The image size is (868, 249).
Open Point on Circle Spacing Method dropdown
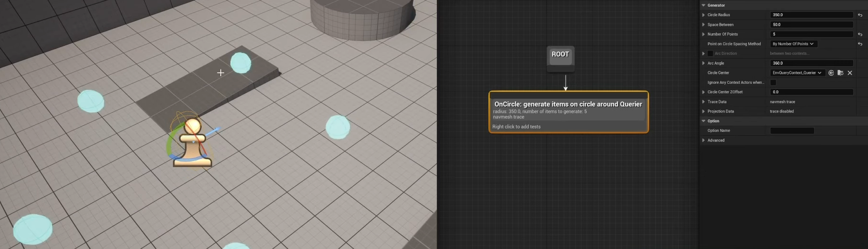point(793,44)
